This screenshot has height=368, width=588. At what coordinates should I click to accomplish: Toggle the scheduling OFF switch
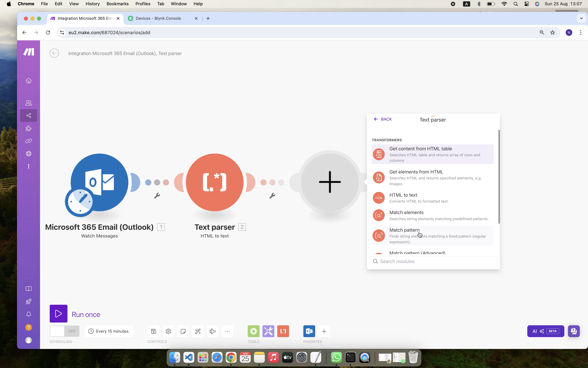(x=64, y=331)
